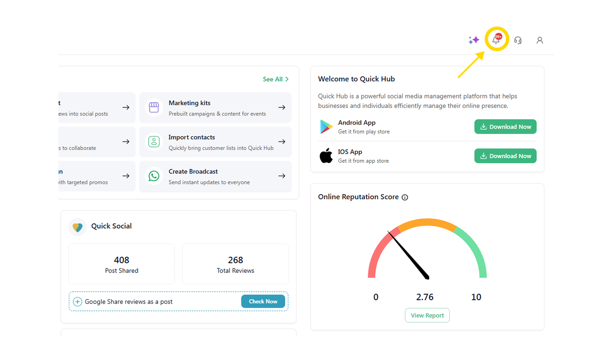Download the iOS App now
The height and width of the screenshot is (364, 613).
pyautogui.click(x=505, y=156)
